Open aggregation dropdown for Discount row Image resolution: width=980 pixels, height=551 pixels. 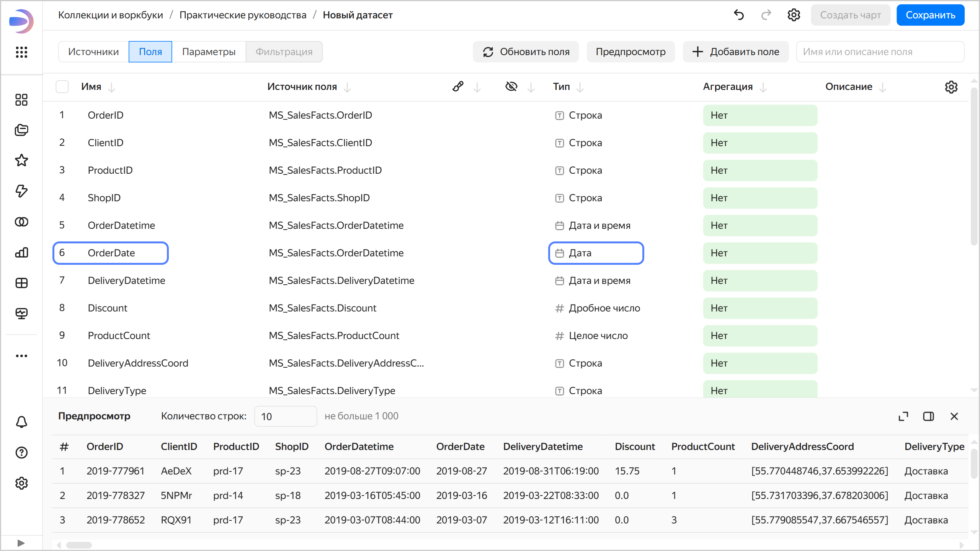[x=760, y=308]
